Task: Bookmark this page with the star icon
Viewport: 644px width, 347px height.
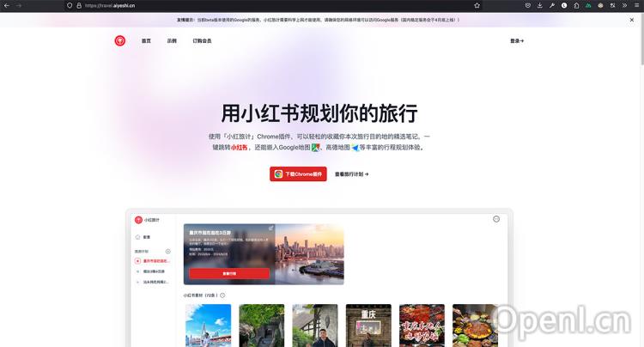Action: 477,6
